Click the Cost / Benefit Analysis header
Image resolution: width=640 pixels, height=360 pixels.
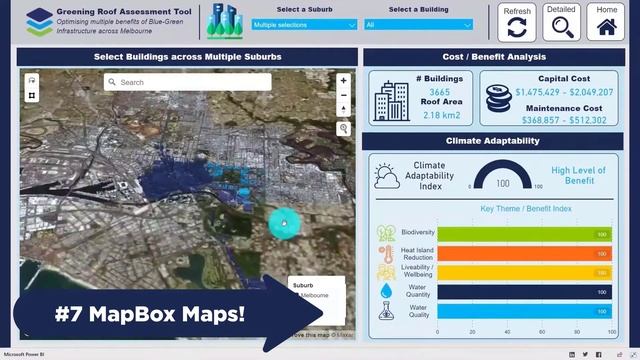pos(494,57)
